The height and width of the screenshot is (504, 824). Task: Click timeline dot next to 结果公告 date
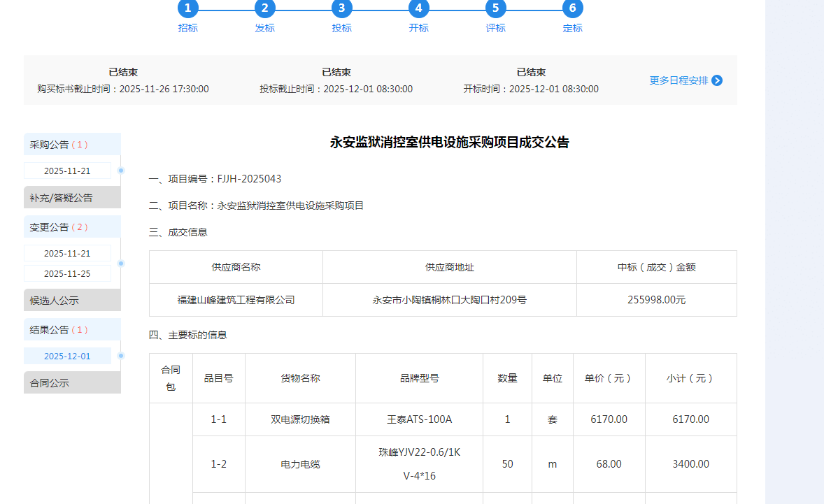click(121, 356)
